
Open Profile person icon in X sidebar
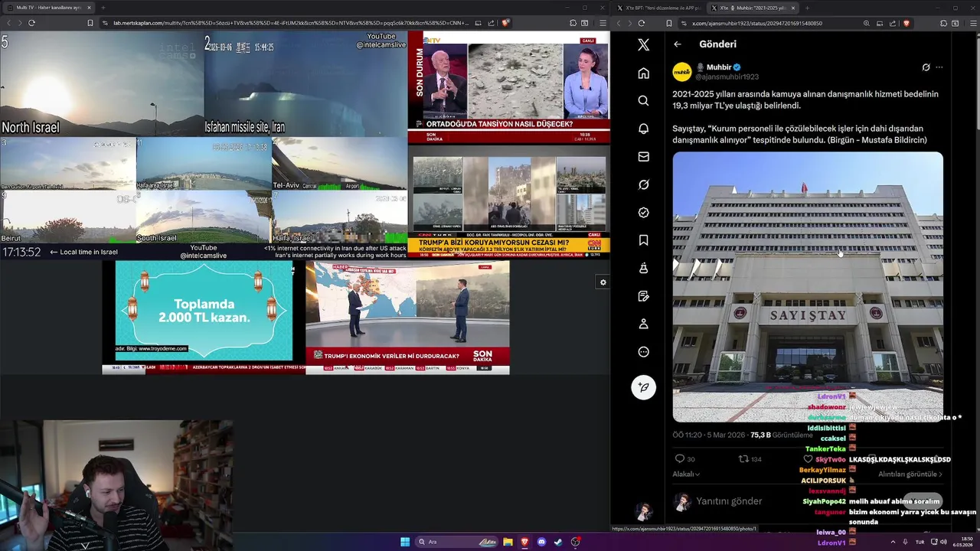pos(643,324)
